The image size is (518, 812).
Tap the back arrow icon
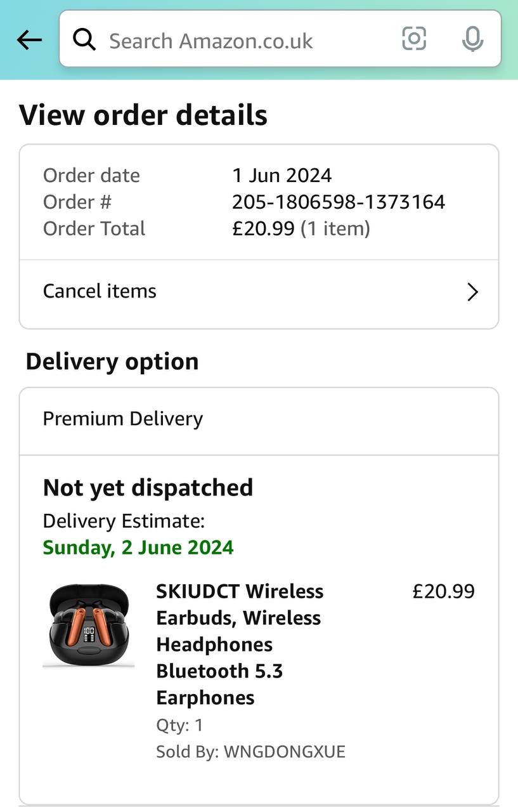(x=29, y=40)
